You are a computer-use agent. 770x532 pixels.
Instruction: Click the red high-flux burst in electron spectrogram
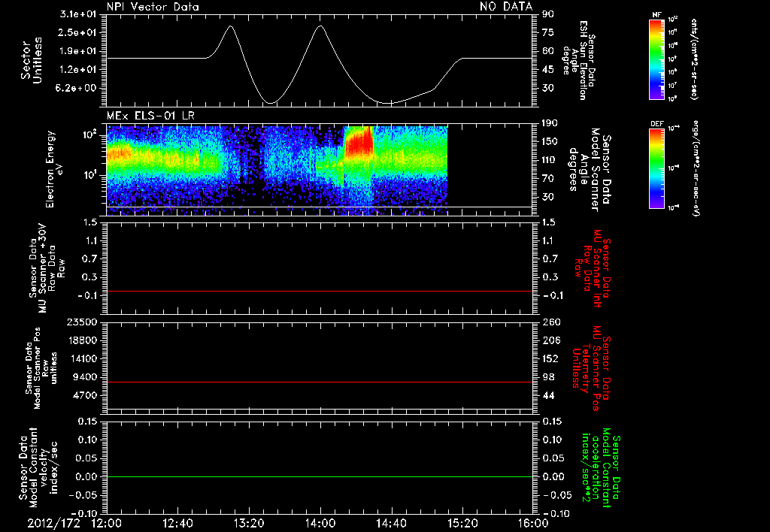[359, 142]
